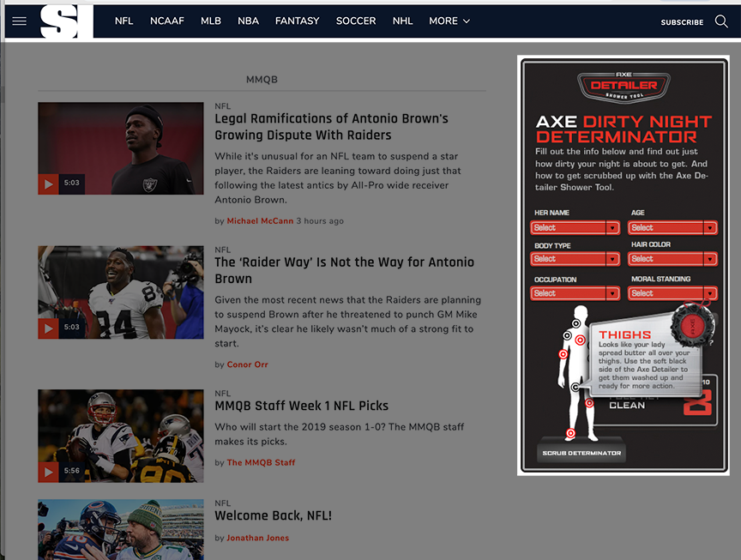741x560 pixels.
Task: Click the red foot target on the body figure
Action: coord(571,433)
